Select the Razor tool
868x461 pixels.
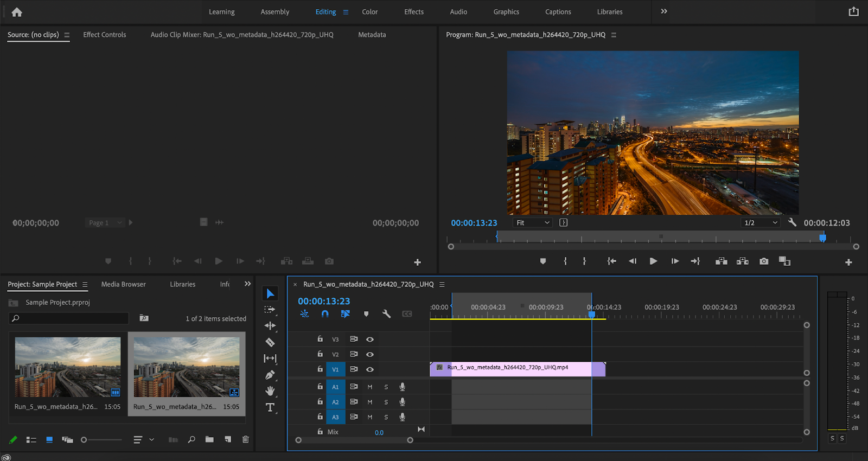pyautogui.click(x=270, y=342)
